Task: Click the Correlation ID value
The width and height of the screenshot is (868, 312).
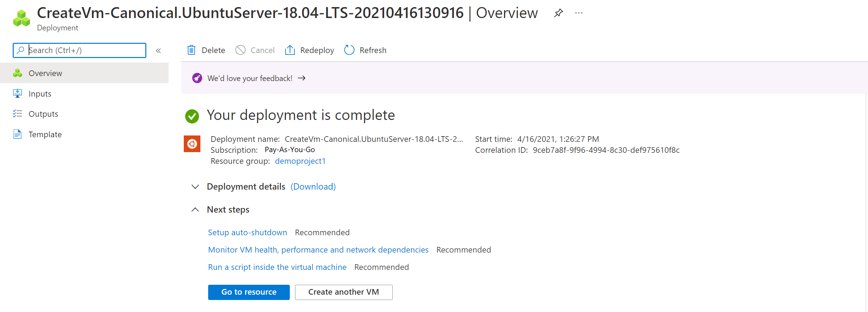Action: [606, 150]
